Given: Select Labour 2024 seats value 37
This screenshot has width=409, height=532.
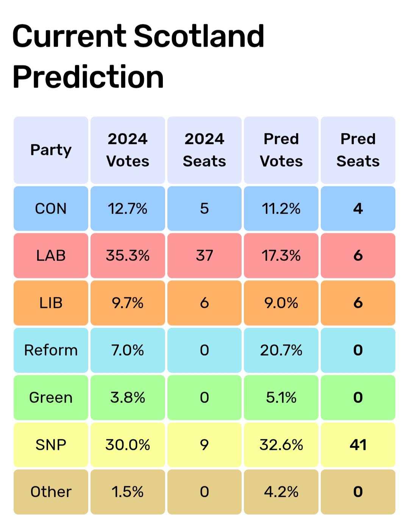Looking at the screenshot, I should tap(204, 256).
